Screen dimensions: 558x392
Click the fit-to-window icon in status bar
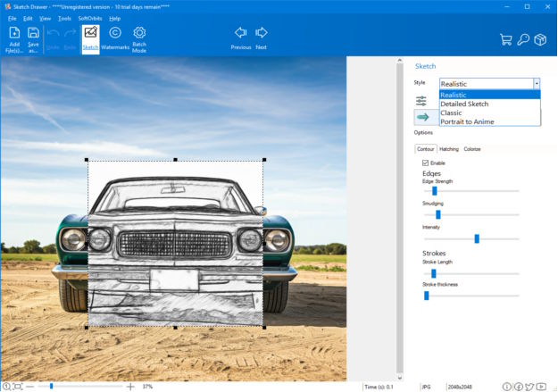[x=18, y=387]
